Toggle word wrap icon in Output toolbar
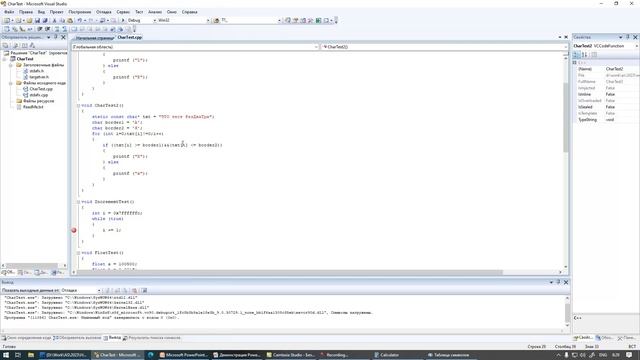This screenshot has width=640, height=360. 144,290
